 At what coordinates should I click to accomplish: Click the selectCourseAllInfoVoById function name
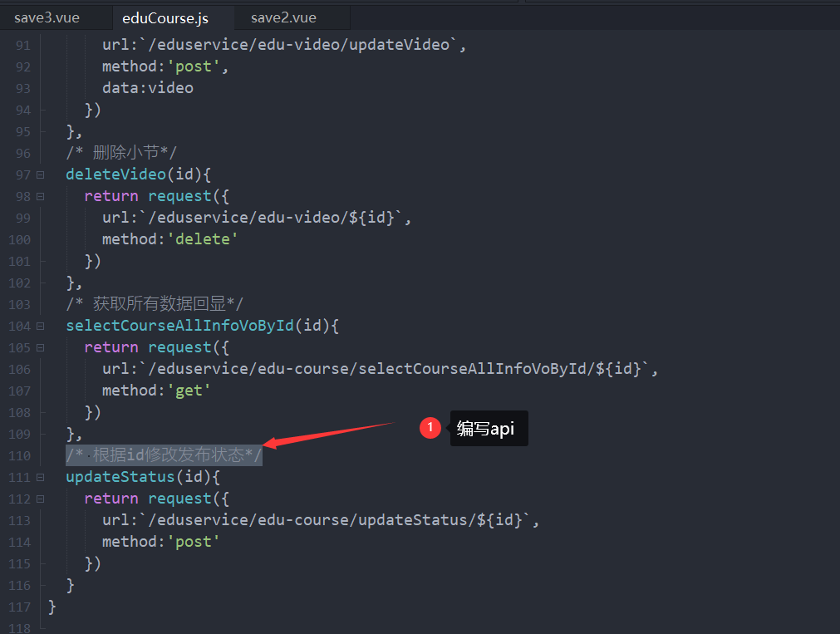(180, 325)
